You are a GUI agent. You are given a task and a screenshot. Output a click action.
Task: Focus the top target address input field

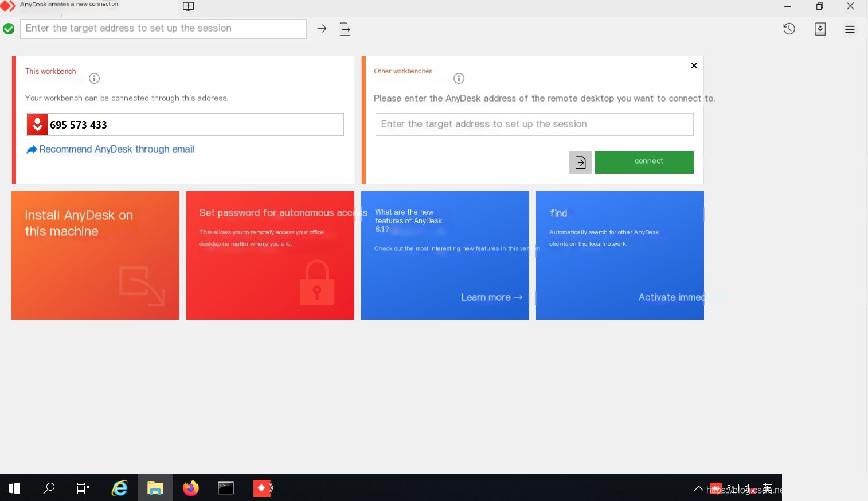[163, 29]
